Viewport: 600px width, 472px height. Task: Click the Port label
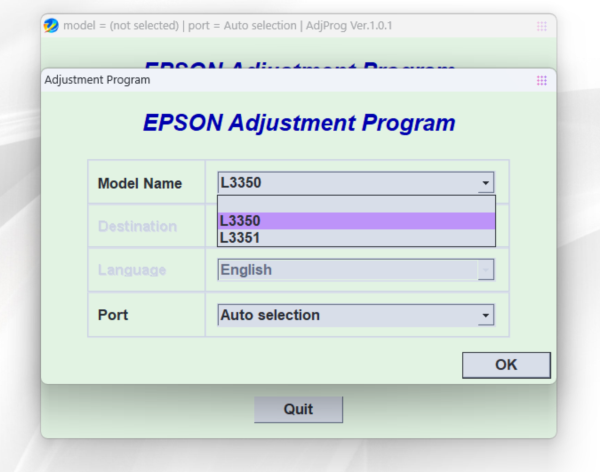pos(113,315)
